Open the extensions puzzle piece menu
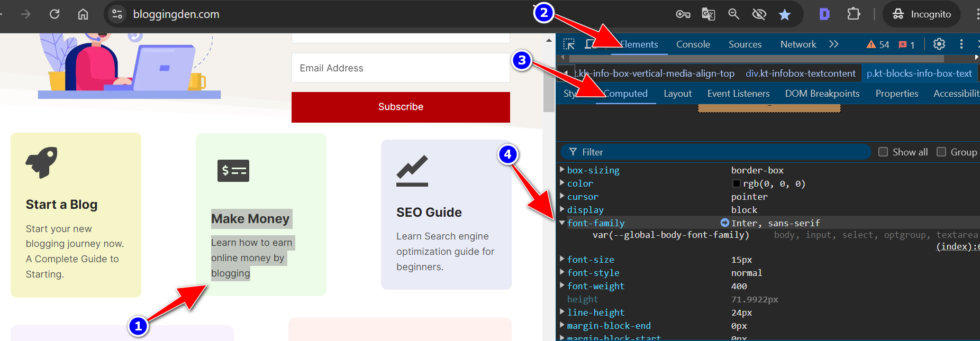Screen dimensions: 980x341 tap(854, 14)
